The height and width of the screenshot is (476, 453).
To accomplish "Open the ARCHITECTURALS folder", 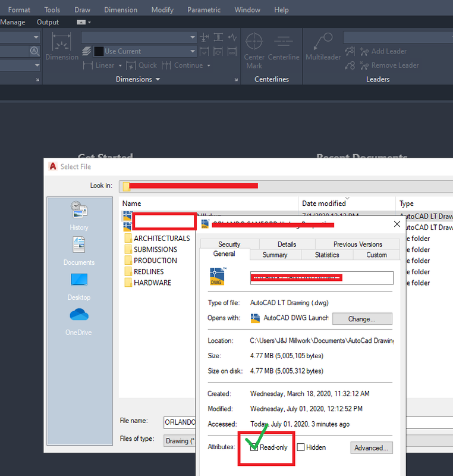I will (161, 238).
